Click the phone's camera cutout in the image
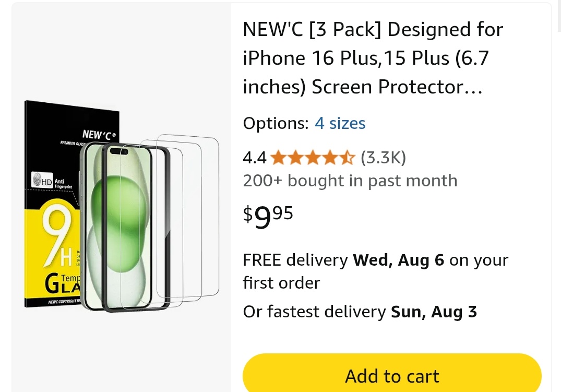The height and width of the screenshot is (392, 561). (119, 151)
